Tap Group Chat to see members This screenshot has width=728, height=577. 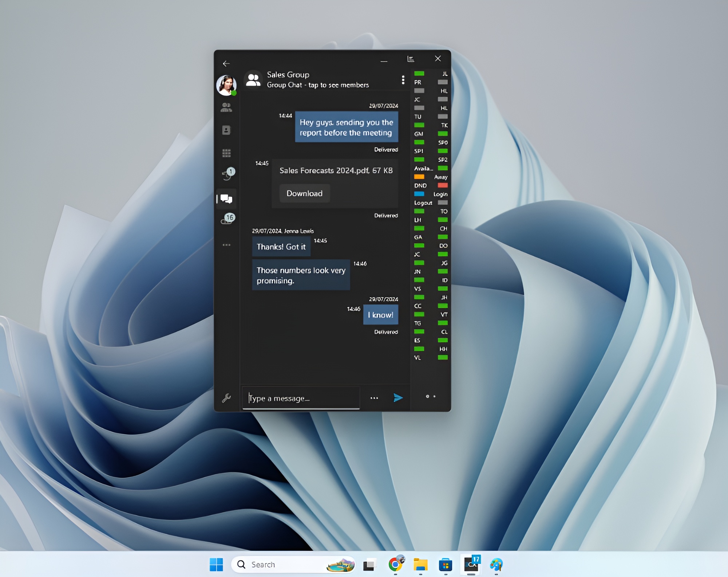[317, 85]
